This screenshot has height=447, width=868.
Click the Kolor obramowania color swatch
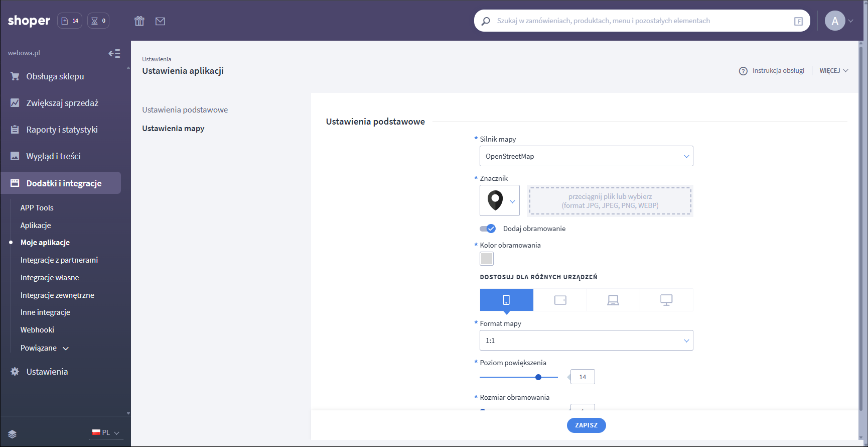tap(487, 259)
